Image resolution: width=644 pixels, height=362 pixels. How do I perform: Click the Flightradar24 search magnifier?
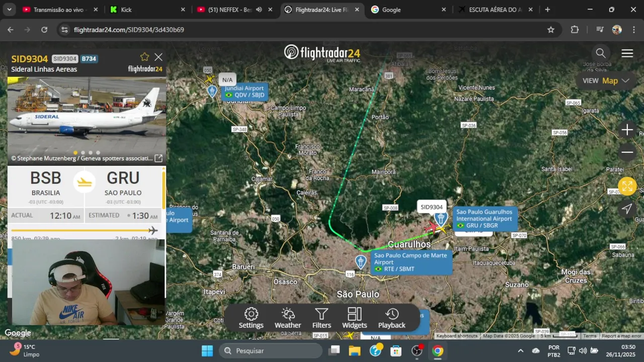point(600,53)
